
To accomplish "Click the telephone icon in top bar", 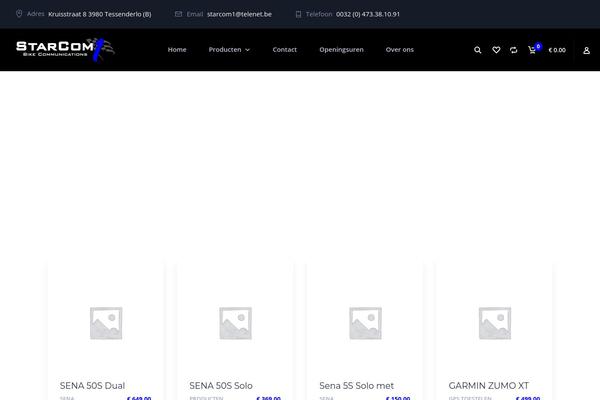I will pos(298,14).
